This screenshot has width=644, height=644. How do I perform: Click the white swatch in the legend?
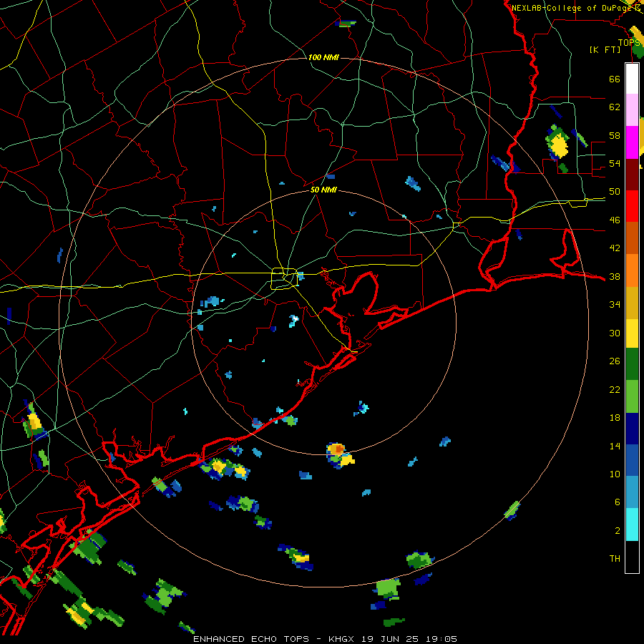click(632, 79)
